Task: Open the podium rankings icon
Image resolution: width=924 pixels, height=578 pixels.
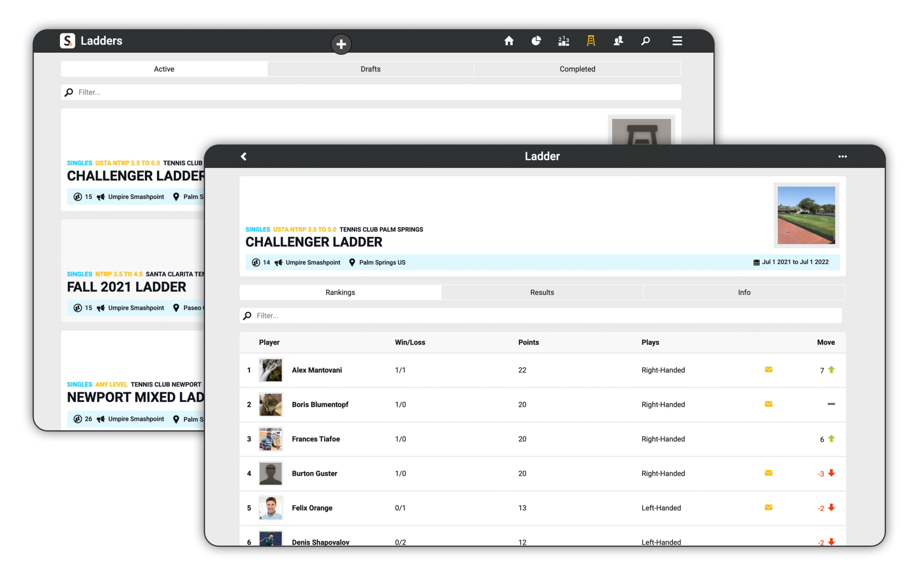Action: click(564, 41)
